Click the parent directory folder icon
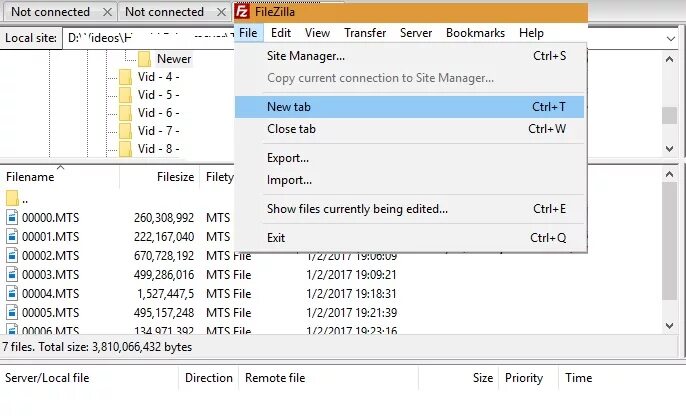This screenshot has width=686, height=416. pyautogui.click(x=13, y=198)
